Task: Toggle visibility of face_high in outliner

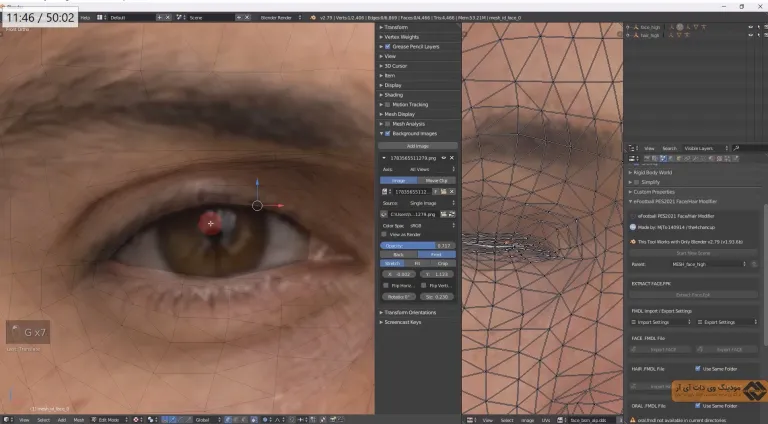Action: (750, 27)
